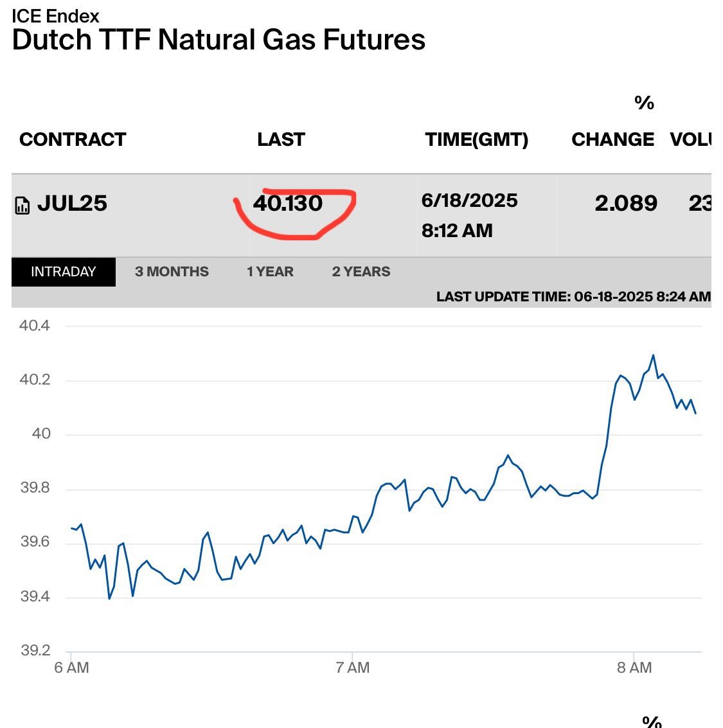Click the chart icon beside JUL25
Screen dimensions: 723x728
(x=22, y=206)
